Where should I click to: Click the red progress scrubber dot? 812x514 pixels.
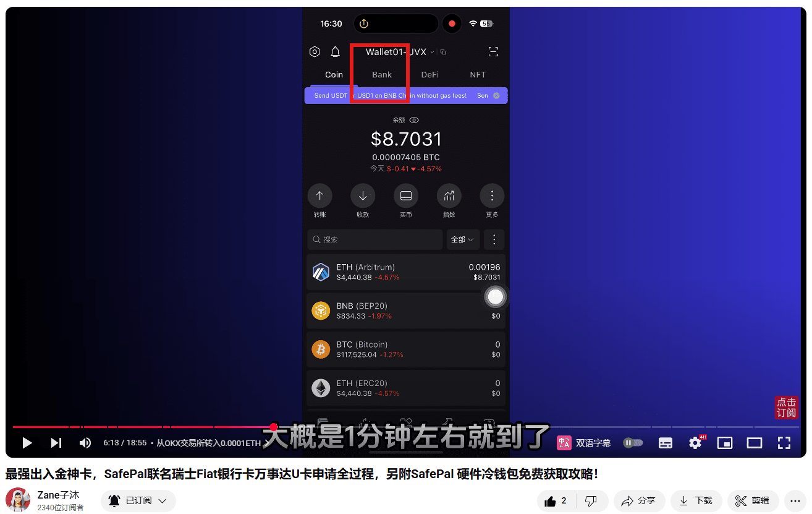coord(274,427)
